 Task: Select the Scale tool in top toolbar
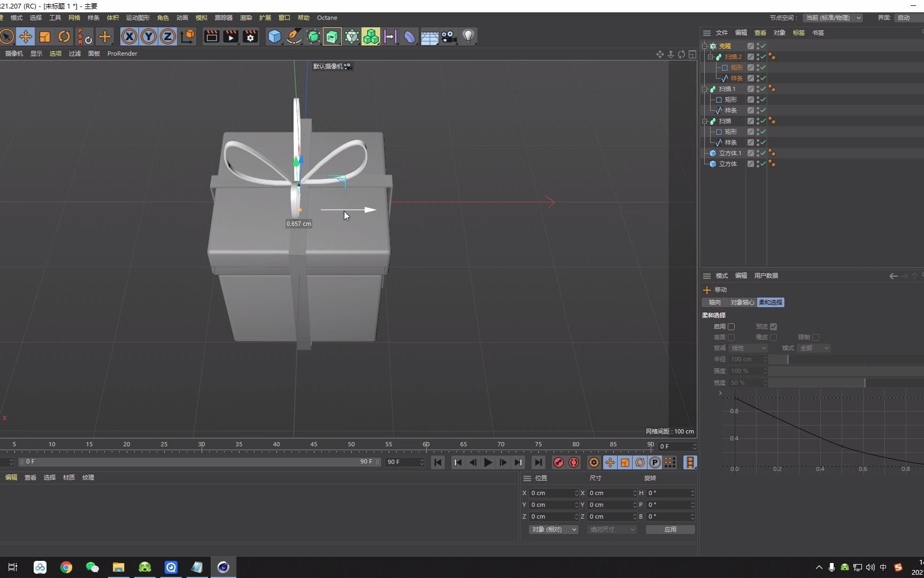[45, 36]
